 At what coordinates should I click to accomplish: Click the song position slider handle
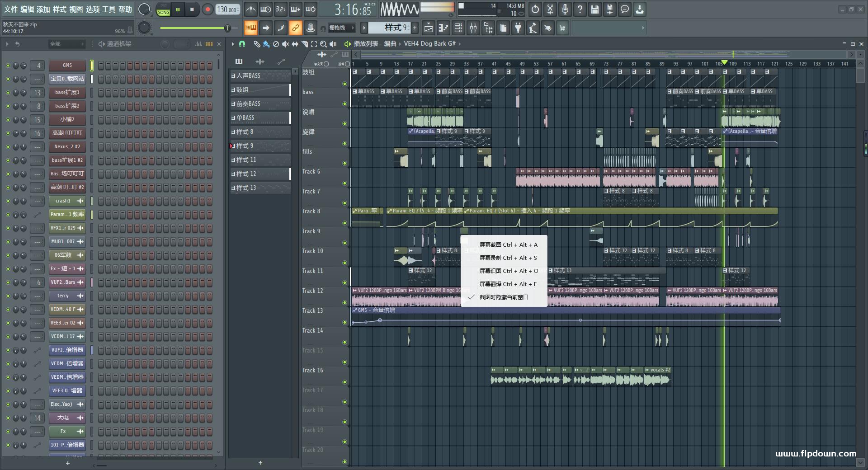(227, 28)
